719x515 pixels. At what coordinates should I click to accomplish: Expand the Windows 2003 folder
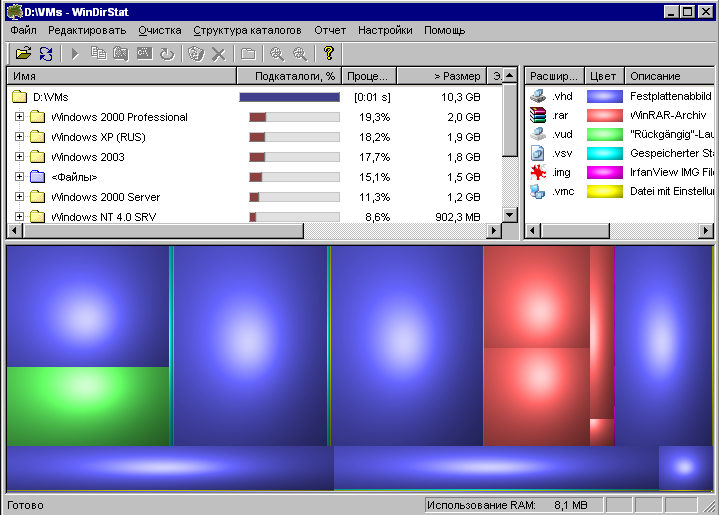coord(19,156)
